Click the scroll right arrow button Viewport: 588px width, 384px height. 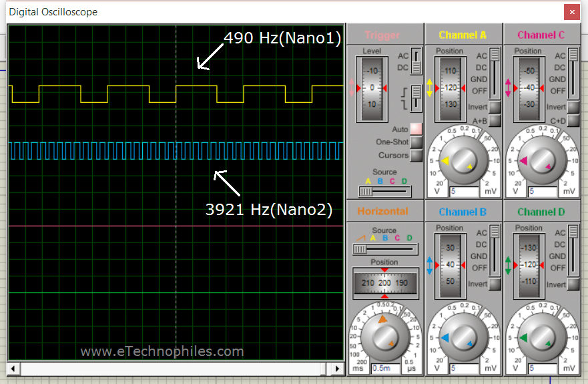tap(337, 369)
